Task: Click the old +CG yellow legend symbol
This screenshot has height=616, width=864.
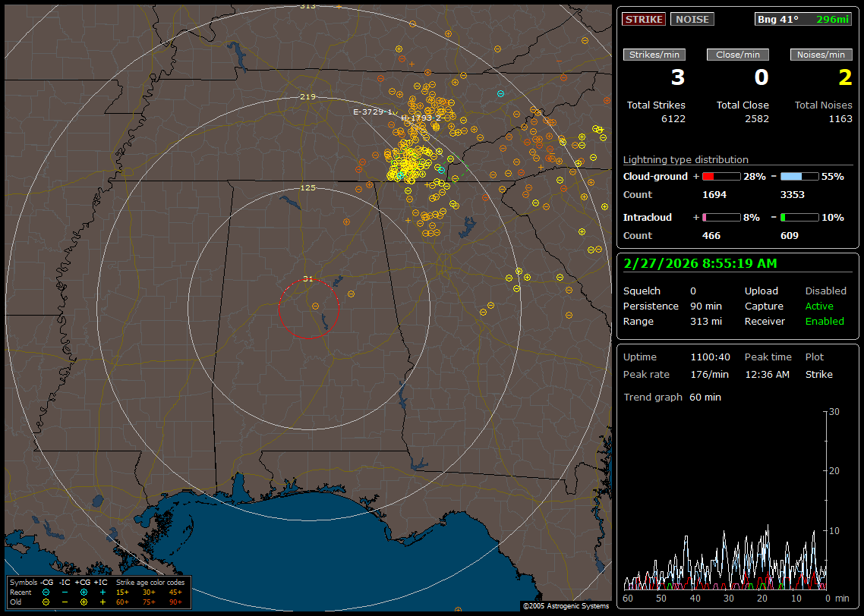Action: tap(84, 602)
